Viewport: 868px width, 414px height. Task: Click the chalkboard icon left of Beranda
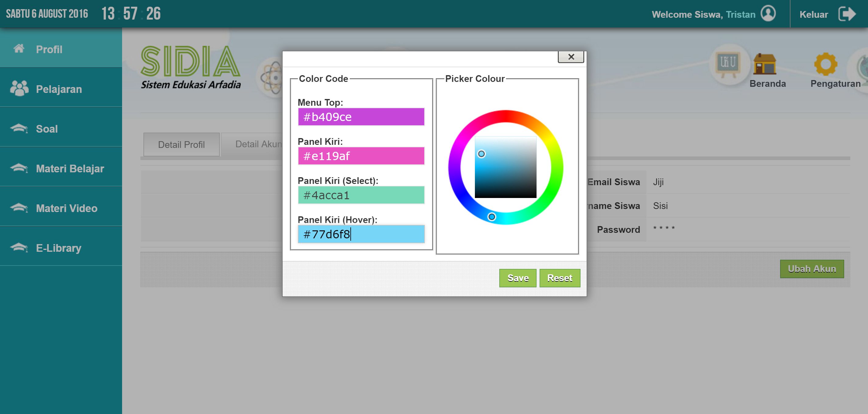pyautogui.click(x=728, y=65)
